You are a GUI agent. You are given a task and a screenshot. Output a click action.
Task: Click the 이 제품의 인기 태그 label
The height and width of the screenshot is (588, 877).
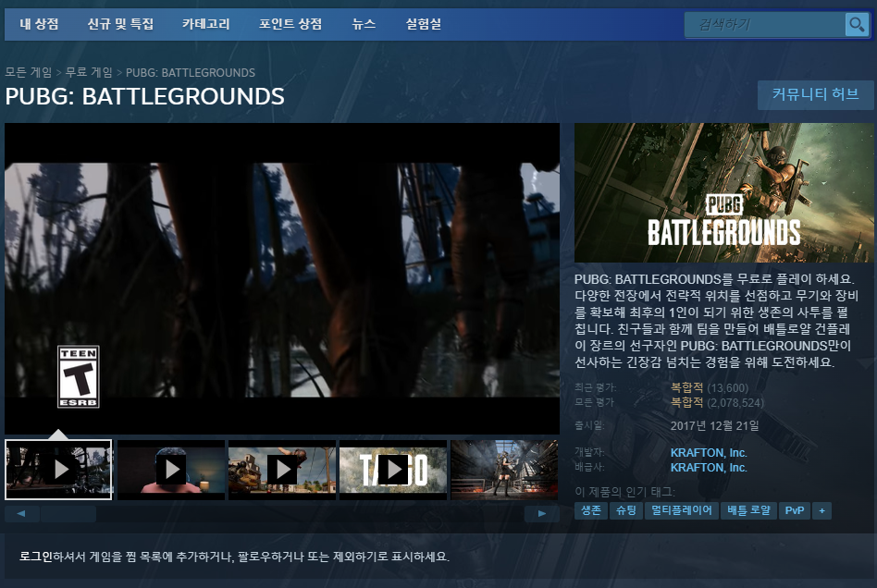point(624,492)
